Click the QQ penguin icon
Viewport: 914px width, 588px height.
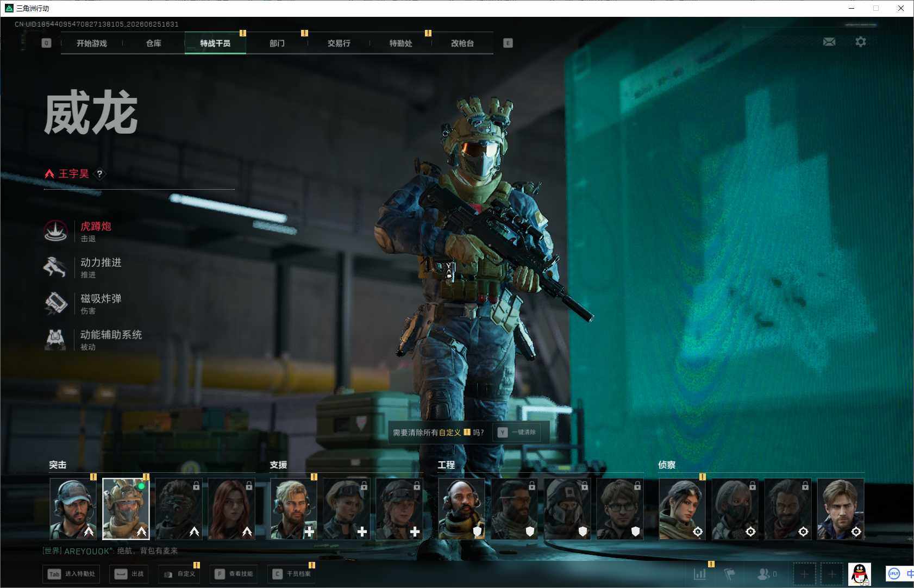point(860,574)
